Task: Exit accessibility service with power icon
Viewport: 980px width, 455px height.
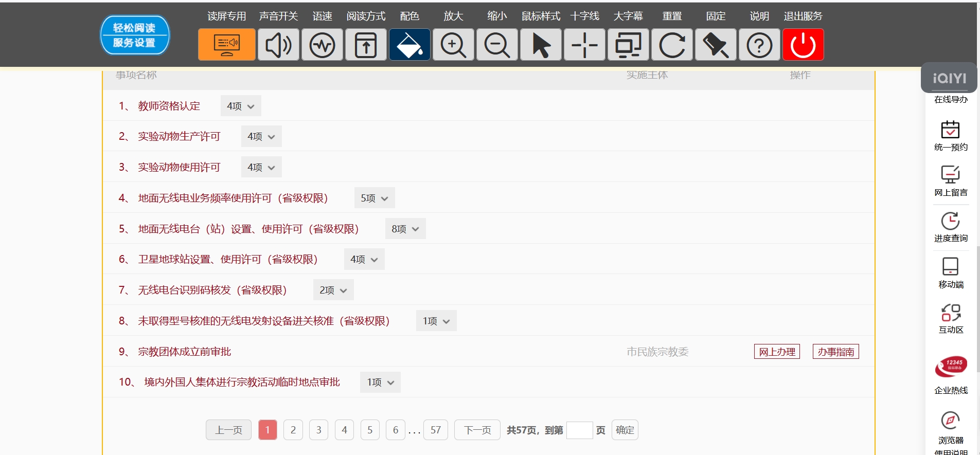Action: click(x=803, y=45)
